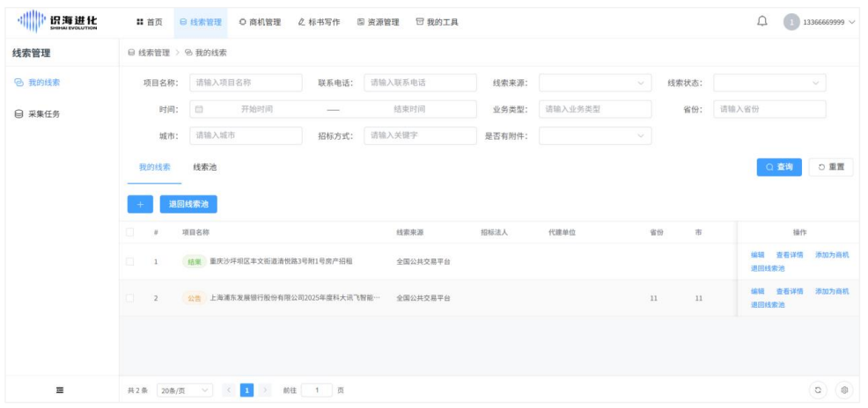The image size is (868, 408).
Task: Open 商机管理 in top navigation
Action: (x=260, y=21)
